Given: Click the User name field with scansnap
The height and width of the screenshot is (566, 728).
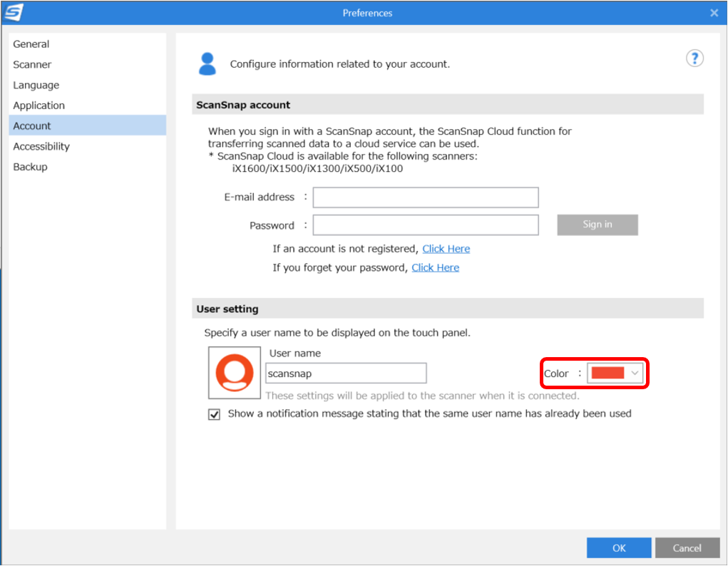Looking at the screenshot, I should point(345,374).
